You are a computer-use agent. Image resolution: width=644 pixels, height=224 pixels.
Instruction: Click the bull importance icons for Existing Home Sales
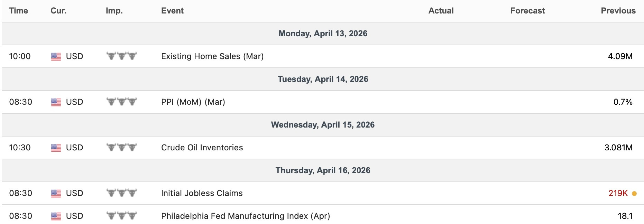point(122,56)
